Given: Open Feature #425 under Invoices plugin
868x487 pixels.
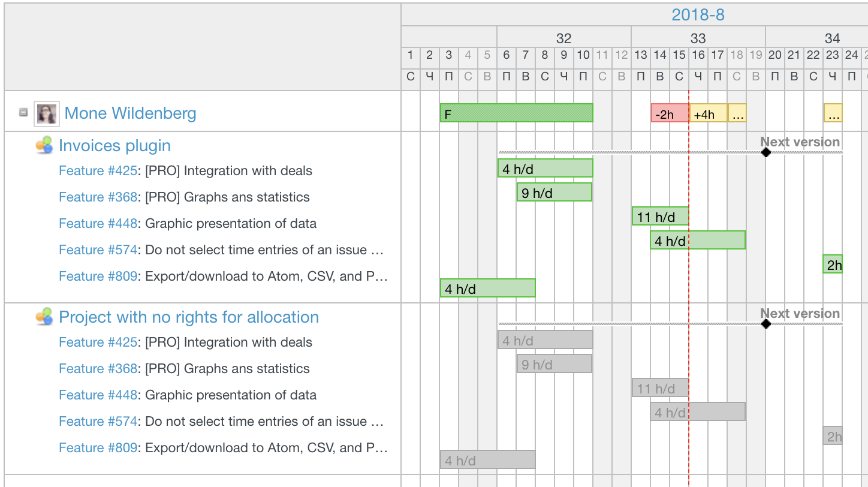Looking at the screenshot, I should pyautogui.click(x=98, y=171).
